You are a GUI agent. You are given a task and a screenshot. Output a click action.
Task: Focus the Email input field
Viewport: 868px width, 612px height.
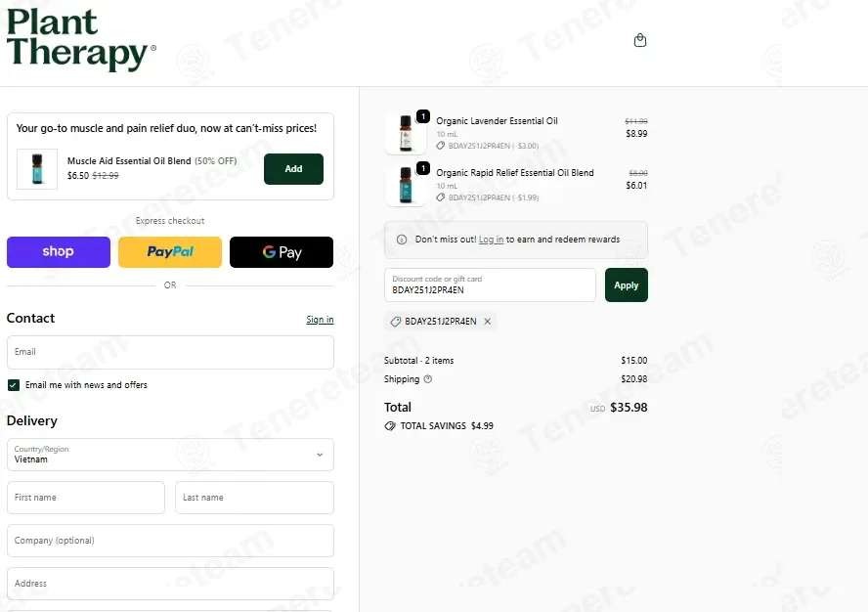coord(170,352)
